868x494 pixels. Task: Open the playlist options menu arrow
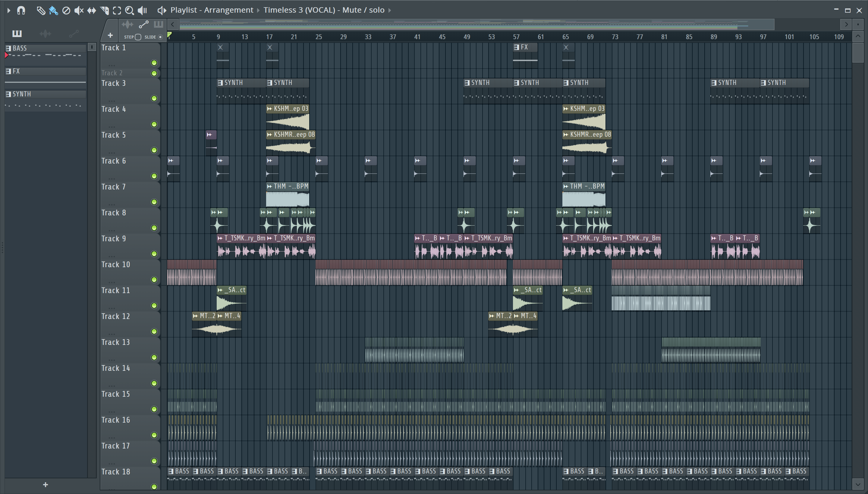coord(8,11)
